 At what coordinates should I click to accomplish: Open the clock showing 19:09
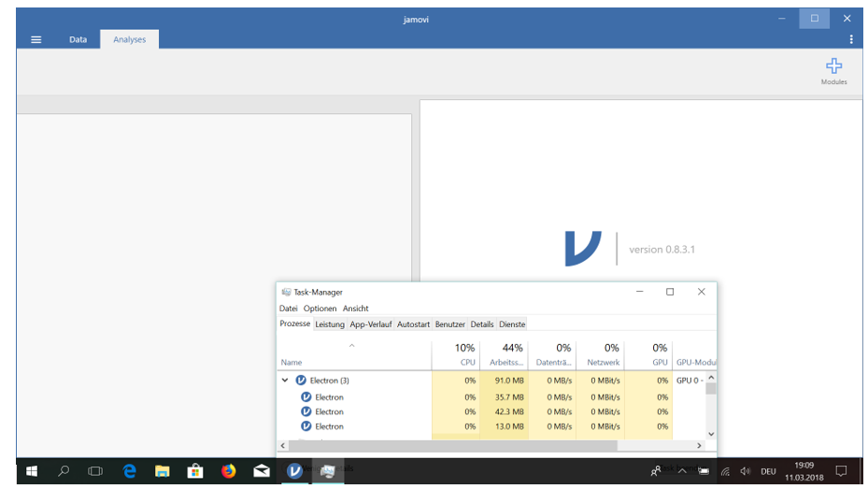[804, 471]
